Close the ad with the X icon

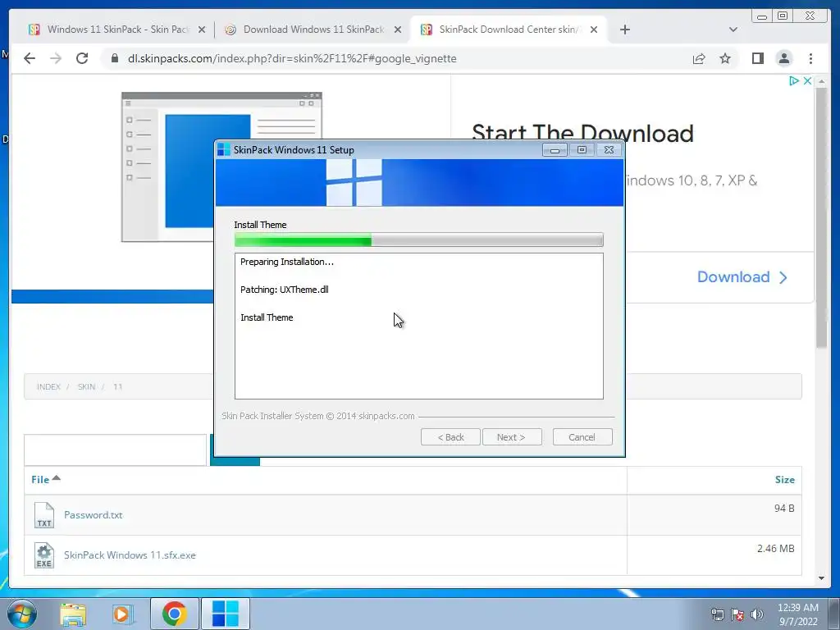click(x=807, y=81)
